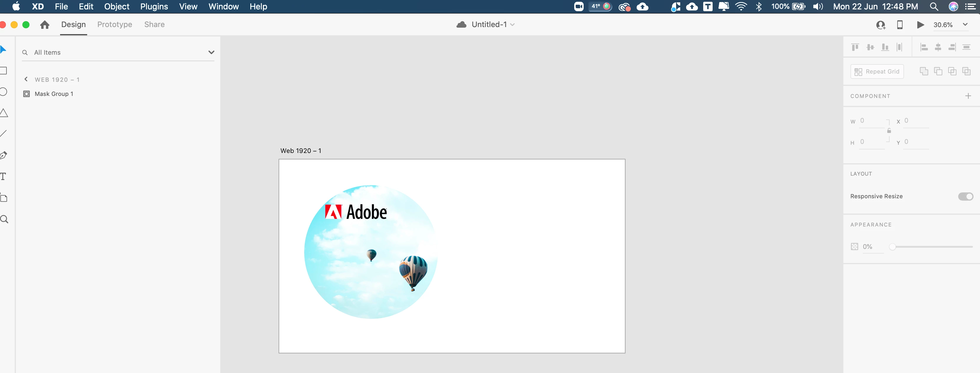Open the mobile device preview icon
This screenshot has width=980, height=373.
tap(899, 25)
